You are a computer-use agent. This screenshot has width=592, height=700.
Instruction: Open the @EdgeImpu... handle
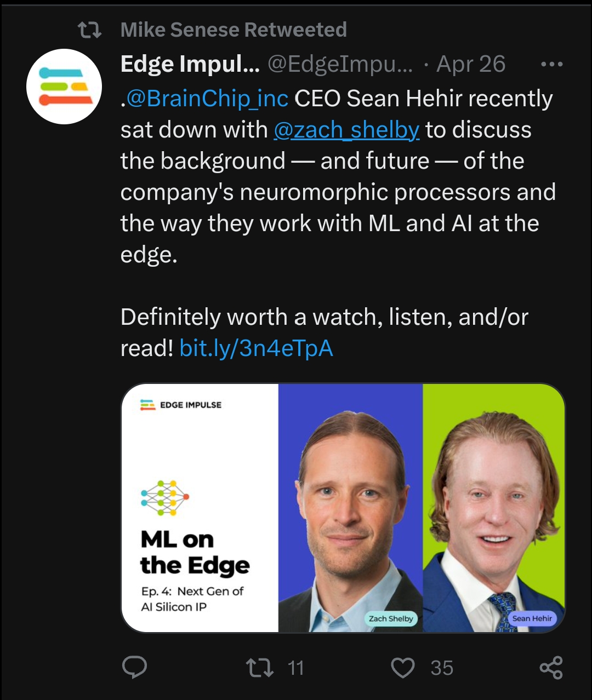point(340,65)
